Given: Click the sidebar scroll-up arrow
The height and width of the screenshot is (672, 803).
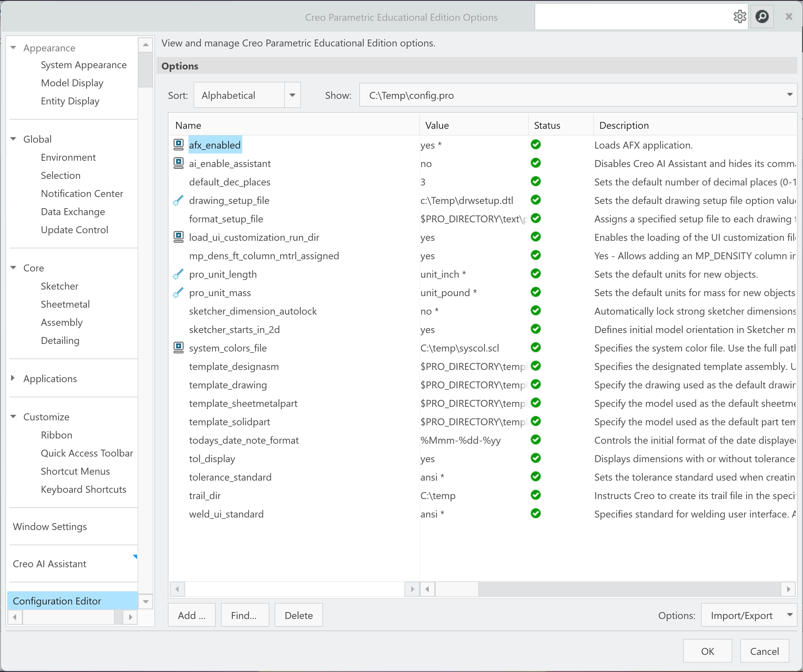Looking at the screenshot, I should pos(145,45).
